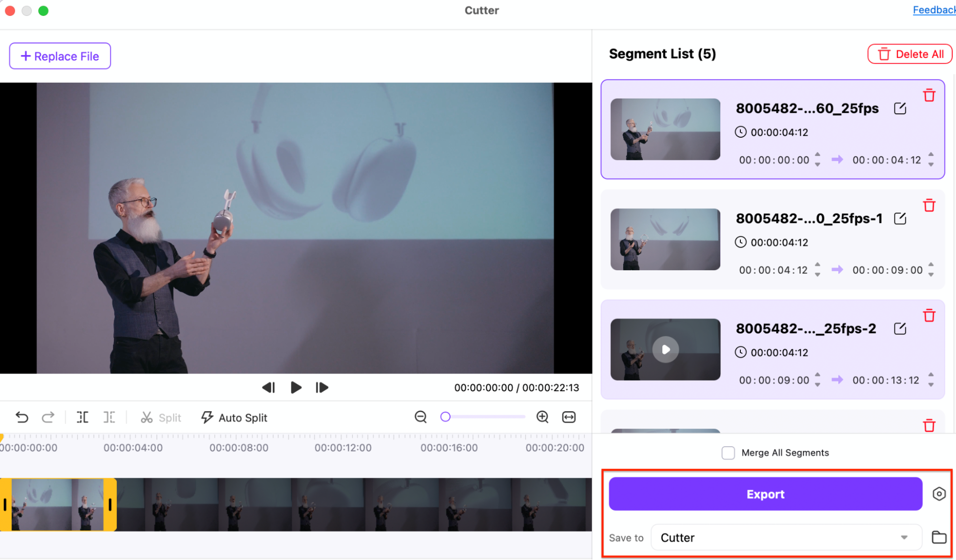Click Replace File button
This screenshot has height=560, width=956.
point(60,56)
